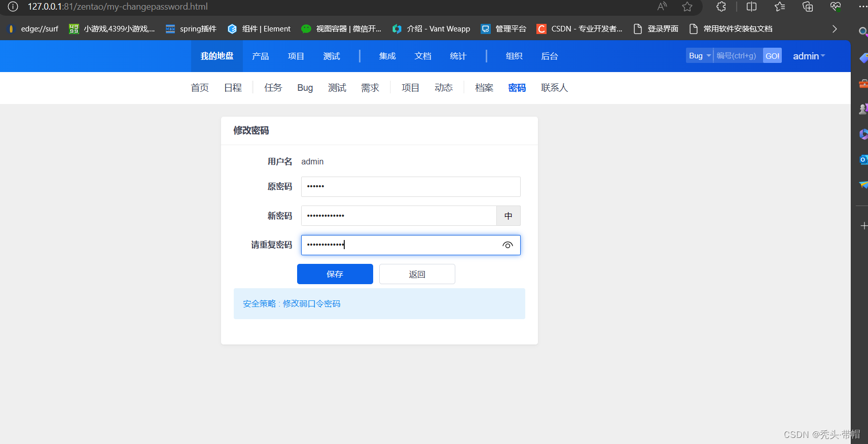The width and height of the screenshot is (868, 444).
Task: Select 统计 in main navigation
Action: click(x=458, y=56)
